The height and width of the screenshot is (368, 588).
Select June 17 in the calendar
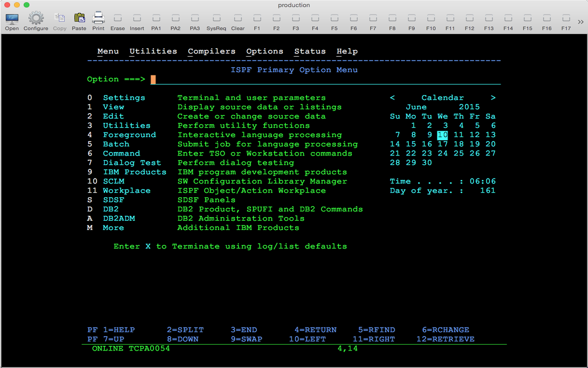tap(442, 144)
